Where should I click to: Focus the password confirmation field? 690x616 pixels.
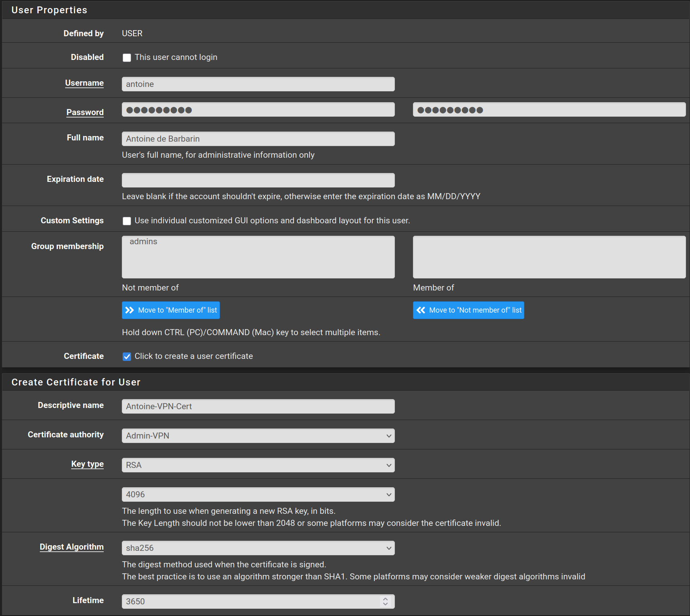coord(549,110)
